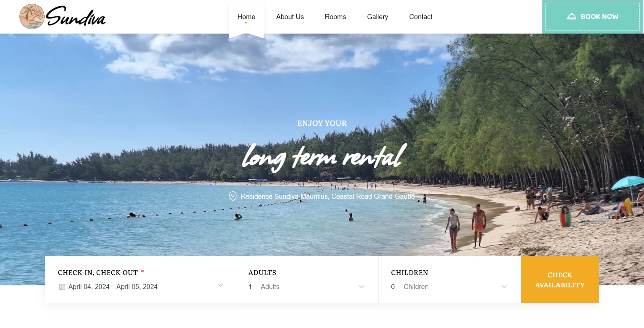
Task: Select the Adults field showing 1
Action: pos(307,287)
